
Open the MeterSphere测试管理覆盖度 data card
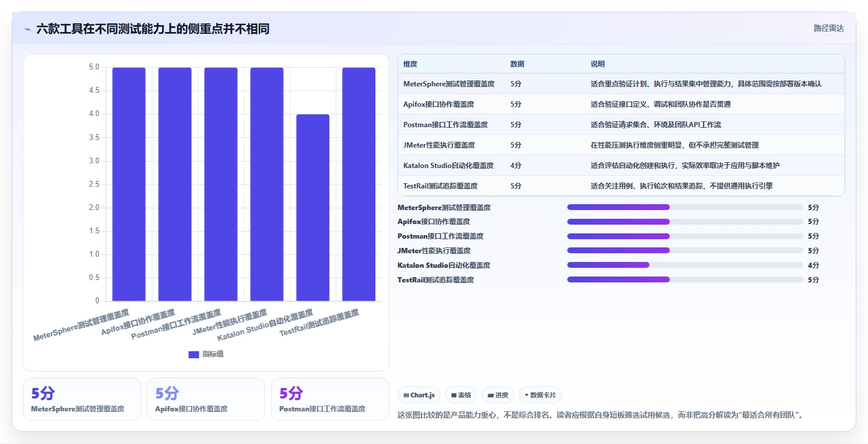click(82, 399)
